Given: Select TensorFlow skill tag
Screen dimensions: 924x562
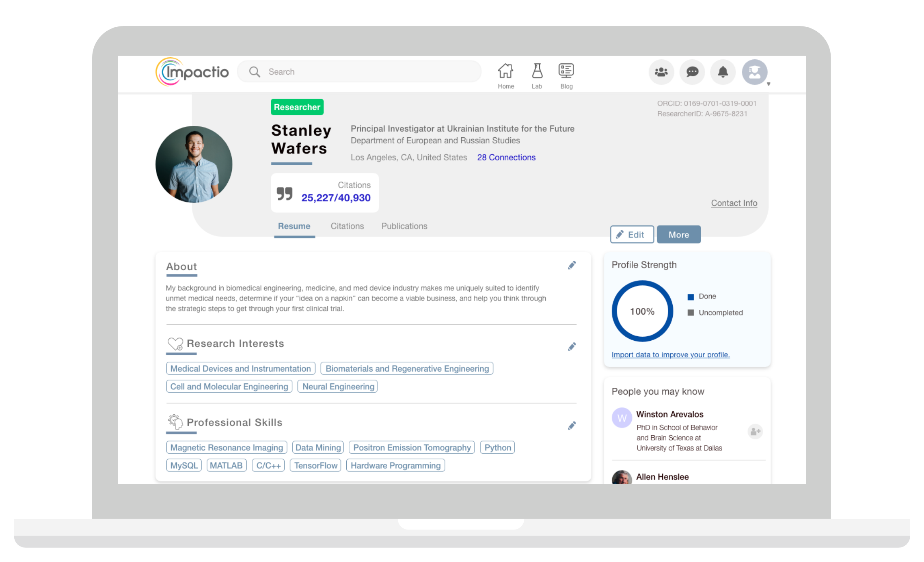Looking at the screenshot, I should [x=315, y=465].
